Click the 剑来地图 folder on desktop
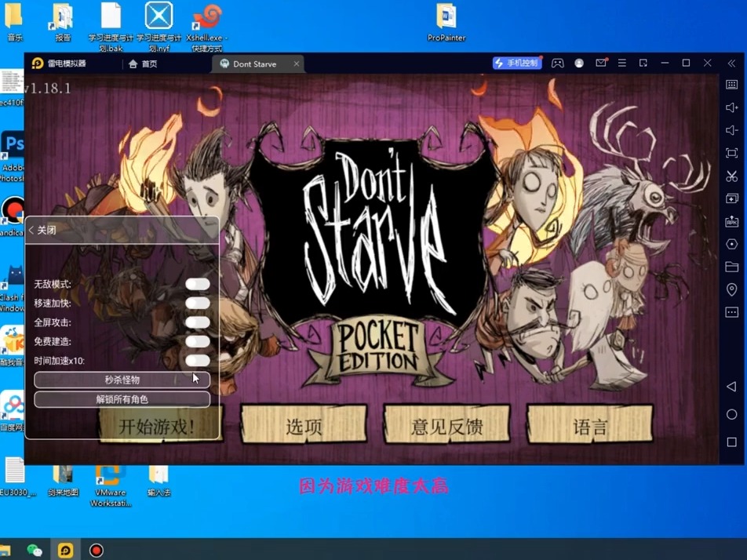The width and height of the screenshot is (747, 560). click(x=63, y=481)
